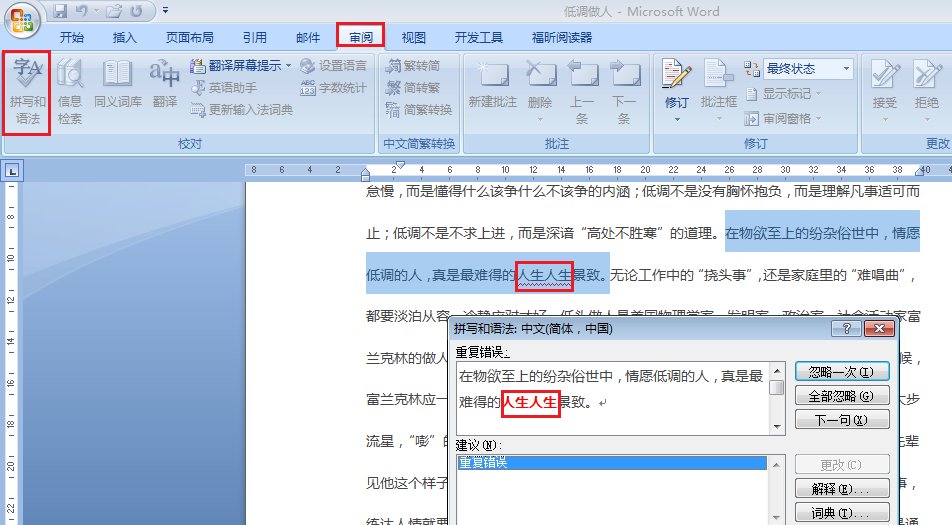
Task: Open the 开始 ribbon tab
Action: point(72,38)
